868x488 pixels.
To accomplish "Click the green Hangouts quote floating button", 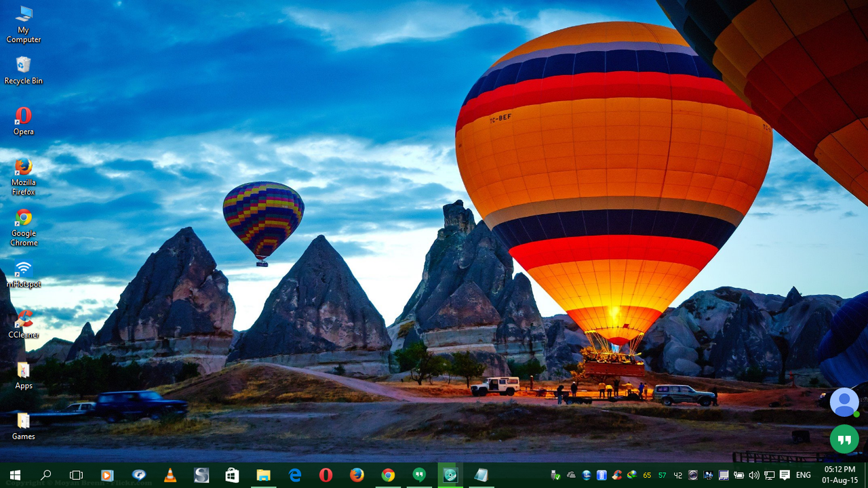I will pos(844,439).
